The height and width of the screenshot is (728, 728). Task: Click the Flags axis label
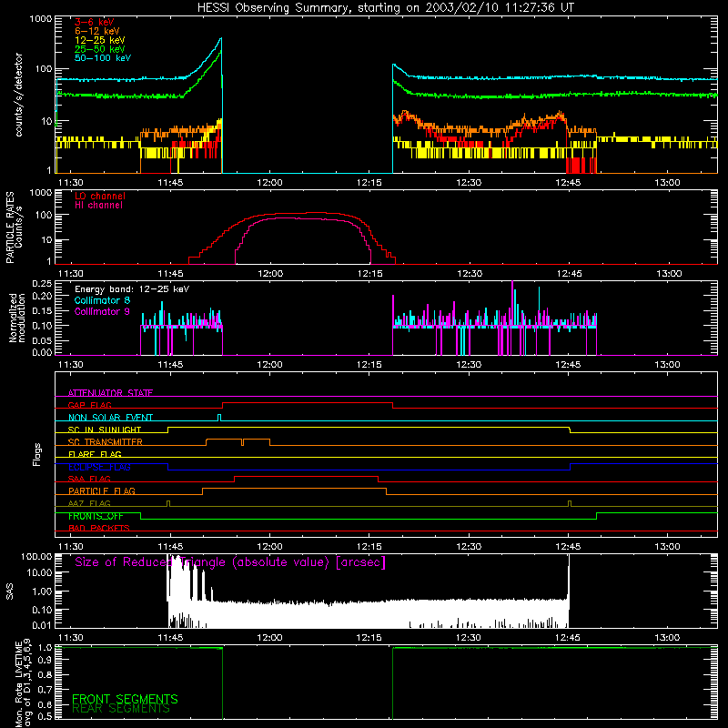point(37,454)
